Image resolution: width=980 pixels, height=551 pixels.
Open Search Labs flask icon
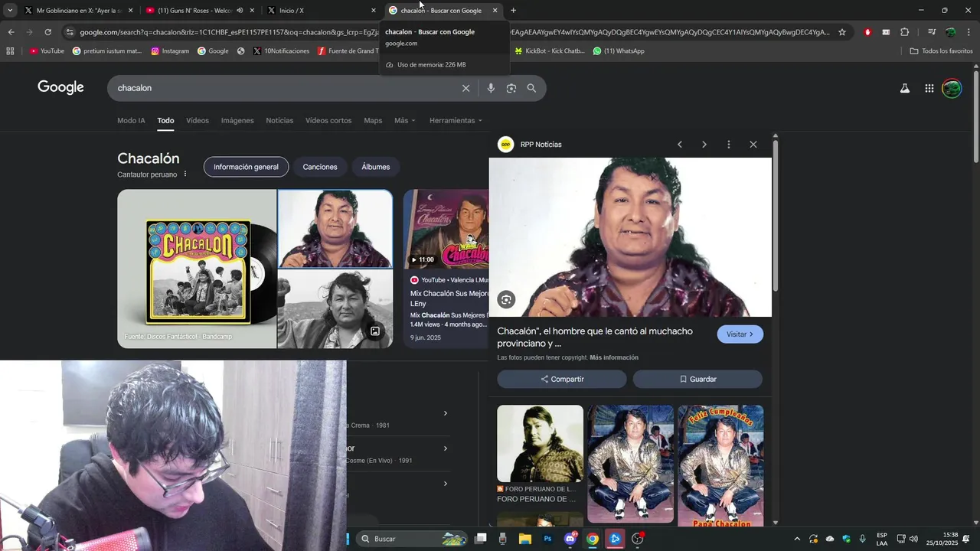pos(905,88)
